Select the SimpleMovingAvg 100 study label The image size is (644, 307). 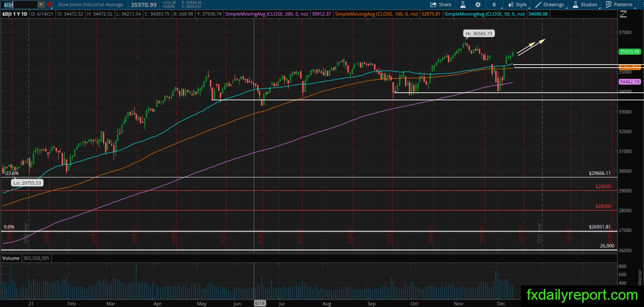click(x=376, y=14)
